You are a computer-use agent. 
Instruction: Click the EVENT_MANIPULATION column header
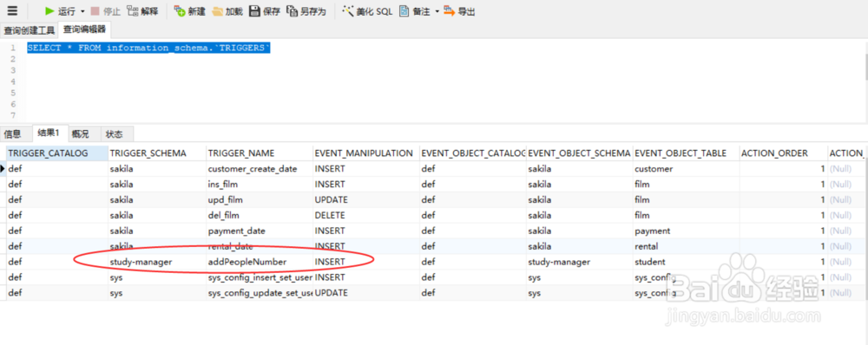tap(366, 153)
